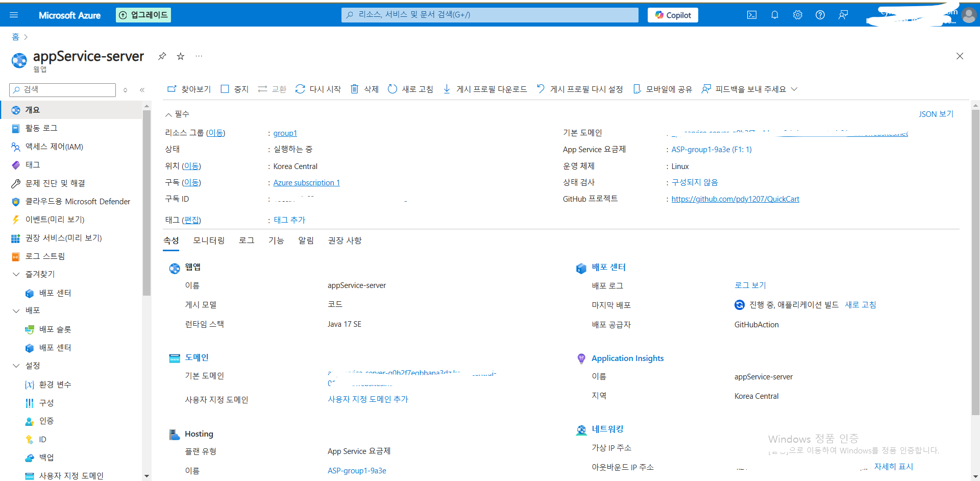
Task: Click 사용자 지정 도메인 추가 link
Action: [x=367, y=399]
